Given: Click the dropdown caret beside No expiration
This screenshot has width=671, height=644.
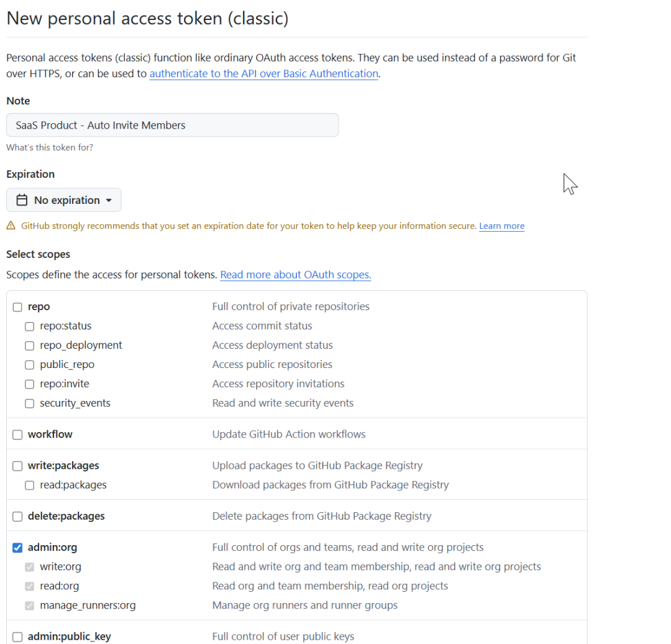Looking at the screenshot, I should (x=109, y=200).
